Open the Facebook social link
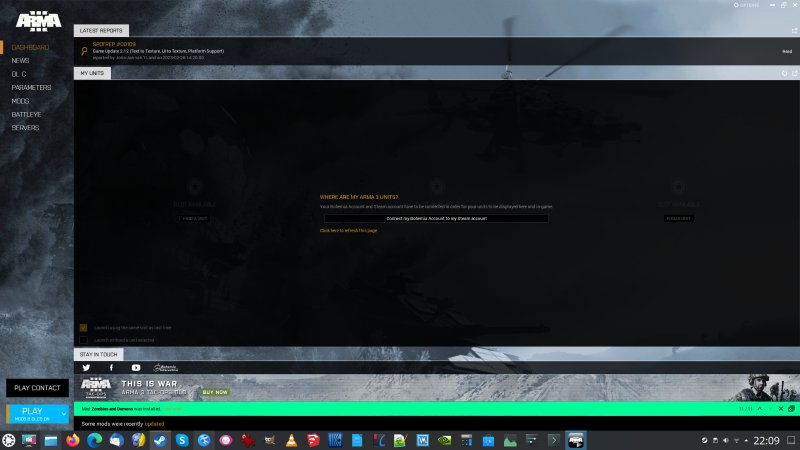800x450 pixels. point(111,368)
